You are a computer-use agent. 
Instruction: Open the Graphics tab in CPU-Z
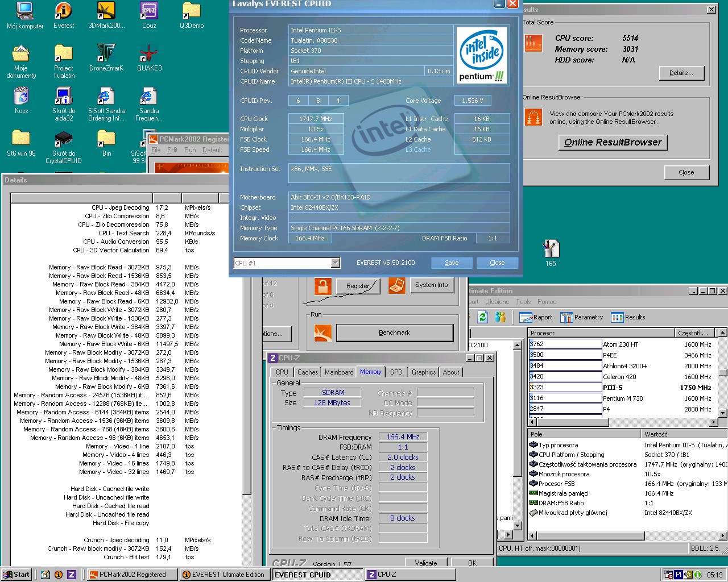coord(424,372)
